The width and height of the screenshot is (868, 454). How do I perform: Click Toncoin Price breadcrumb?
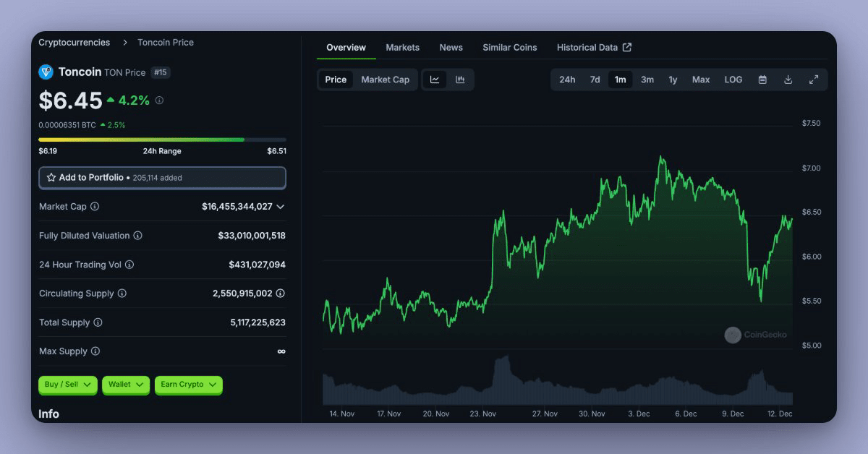tap(166, 43)
